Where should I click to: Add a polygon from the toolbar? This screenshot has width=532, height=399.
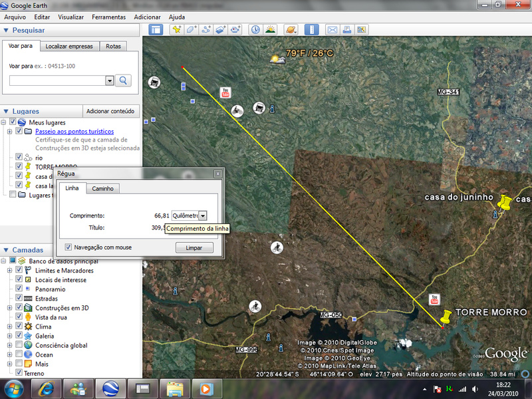pyautogui.click(x=192, y=30)
